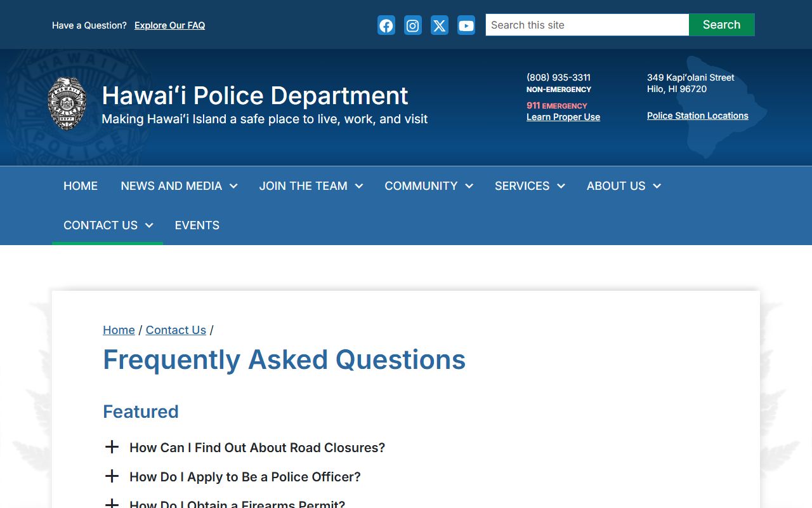Open Contact Us dropdown chevron
Viewport: 812px width, 508px height.
tap(149, 225)
